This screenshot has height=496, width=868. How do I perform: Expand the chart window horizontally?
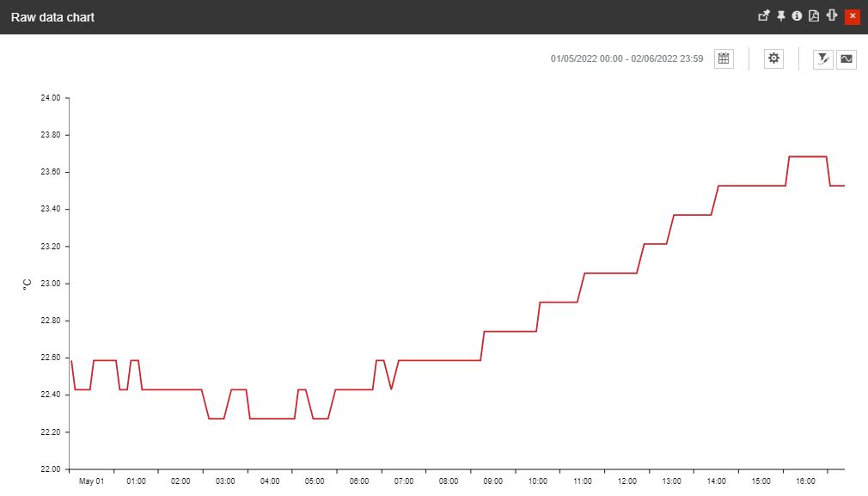pyautogui.click(x=830, y=15)
